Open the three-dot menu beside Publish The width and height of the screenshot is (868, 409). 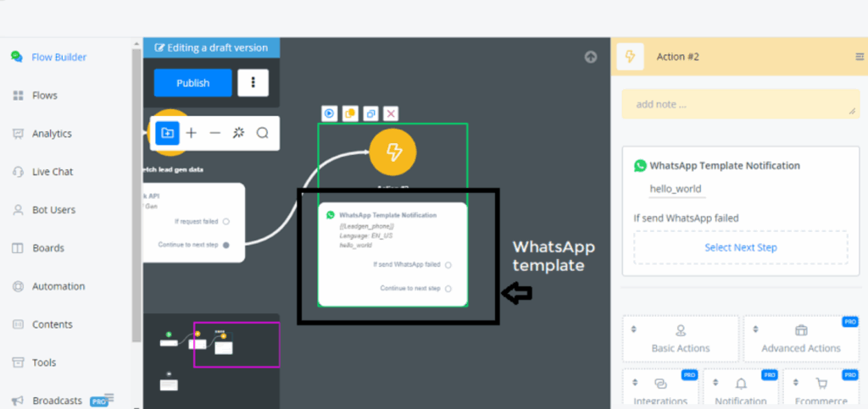[x=253, y=83]
